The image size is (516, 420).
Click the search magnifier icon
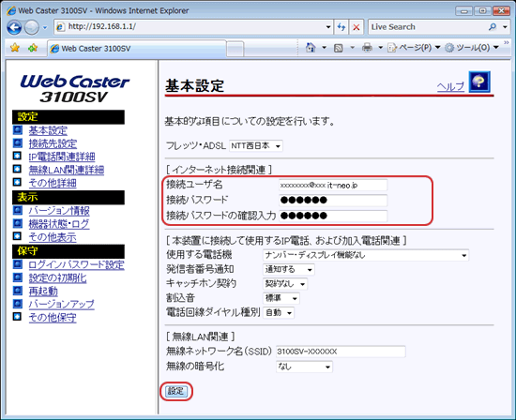point(493,27)
